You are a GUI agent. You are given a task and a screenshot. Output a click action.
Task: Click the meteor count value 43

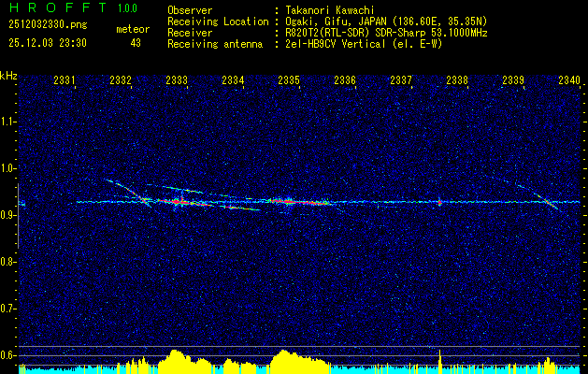click(136, 43)
